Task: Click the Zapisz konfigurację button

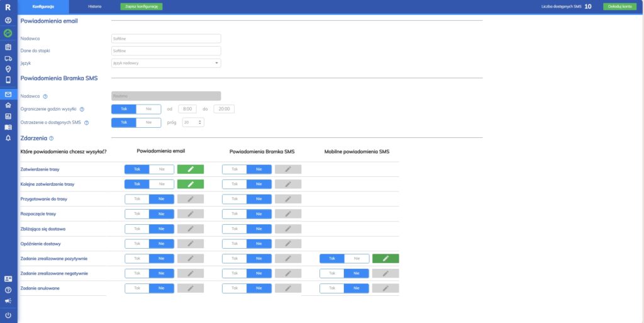Action: click(x=141, y=6)
